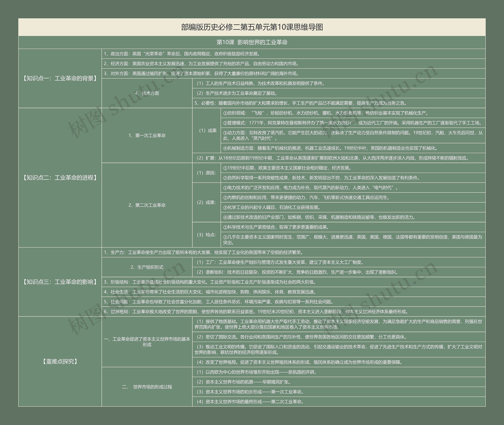This screenshot has width=504, height=425.
Task: Click the mind map title header
Action: click(x=252, y=27)
